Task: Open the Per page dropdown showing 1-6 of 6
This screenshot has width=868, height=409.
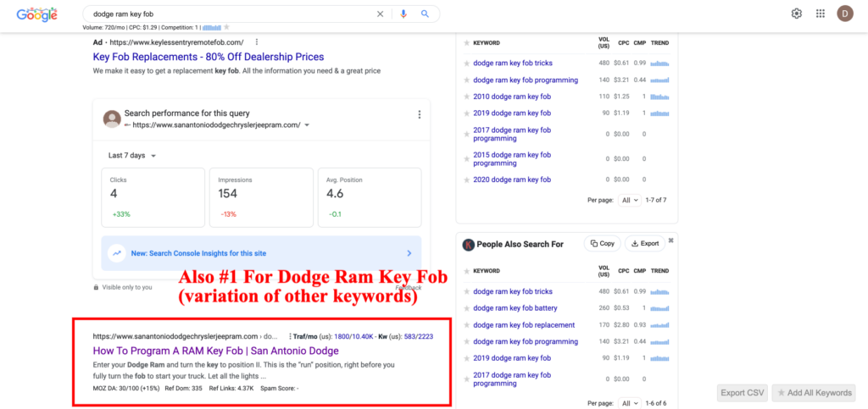Action: (630, 403)
